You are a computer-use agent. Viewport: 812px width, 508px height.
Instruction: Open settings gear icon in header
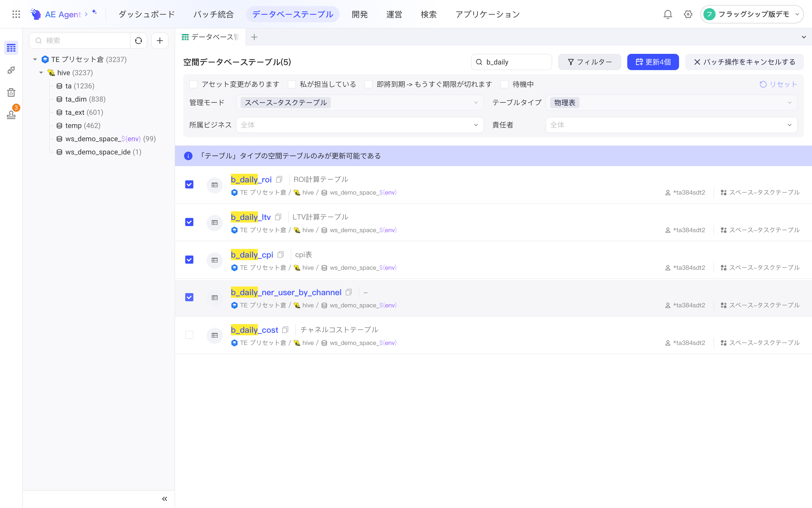688,14
